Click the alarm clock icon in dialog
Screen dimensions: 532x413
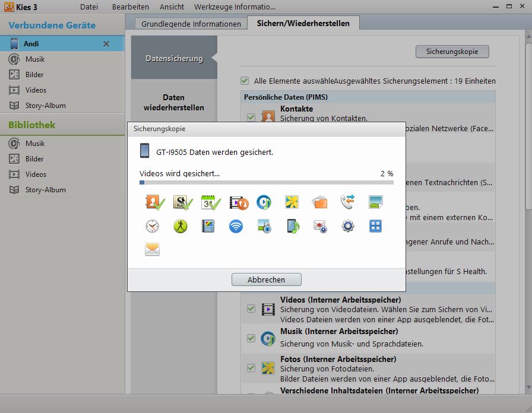(x=152, y=226)
